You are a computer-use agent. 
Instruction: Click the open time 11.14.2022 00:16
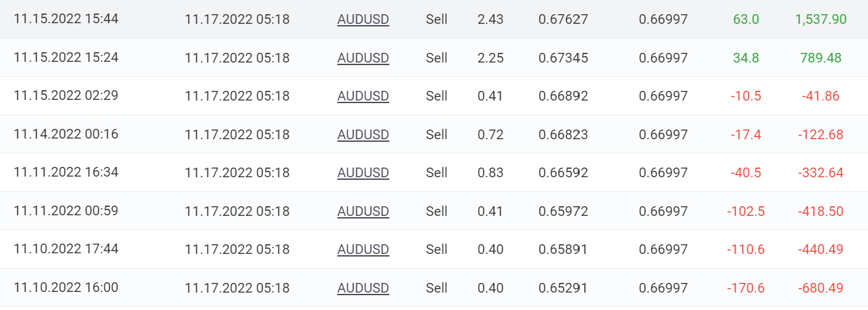click(66, 135)
